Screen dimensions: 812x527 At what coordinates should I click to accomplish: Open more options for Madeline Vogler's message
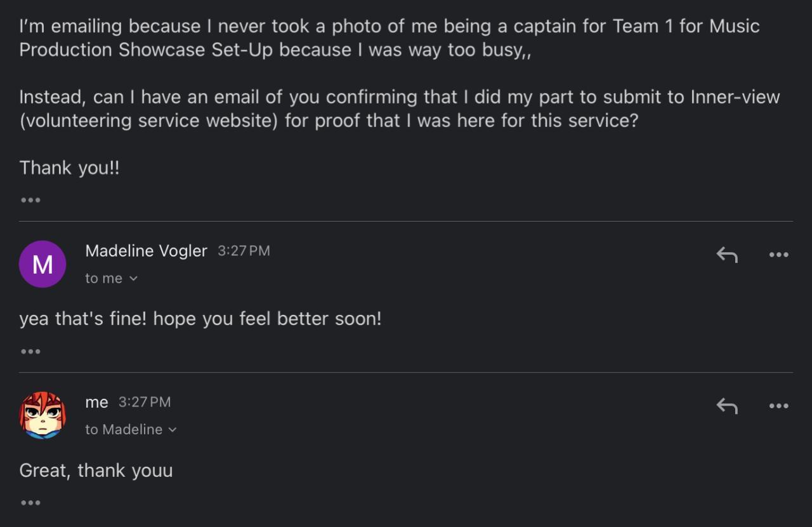[778, 255]
